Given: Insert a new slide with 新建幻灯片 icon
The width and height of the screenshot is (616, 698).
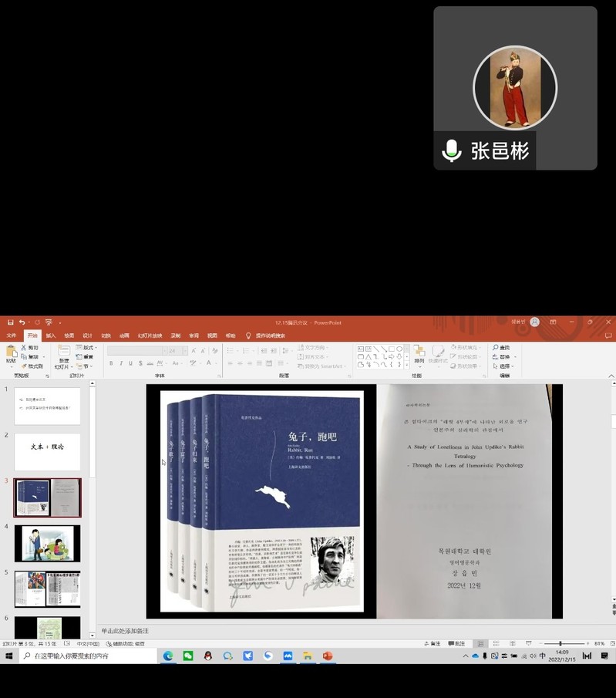Looking at the screenshot, I should [64, 351].
